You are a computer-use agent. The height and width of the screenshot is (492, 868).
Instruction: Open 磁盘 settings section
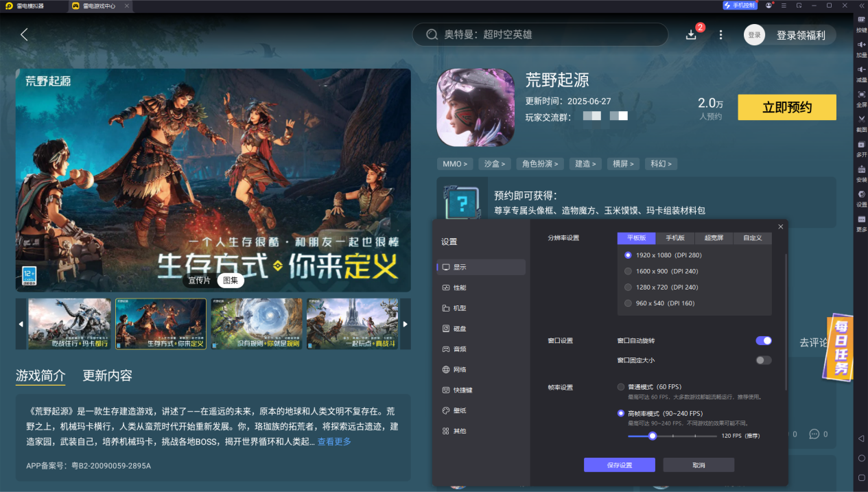click(x=481, y=329)
